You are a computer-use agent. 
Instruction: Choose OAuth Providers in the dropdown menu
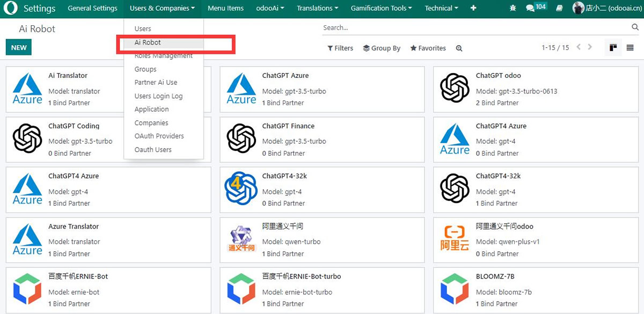(x=159, y=136)
